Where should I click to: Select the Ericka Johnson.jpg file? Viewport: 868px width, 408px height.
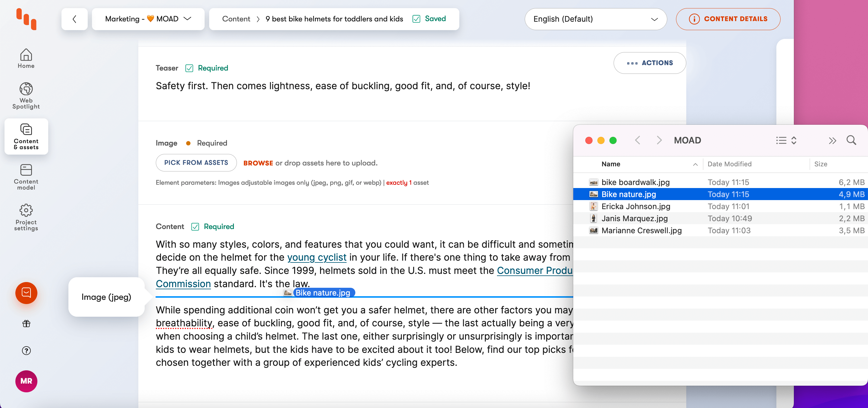coord(636,206)
